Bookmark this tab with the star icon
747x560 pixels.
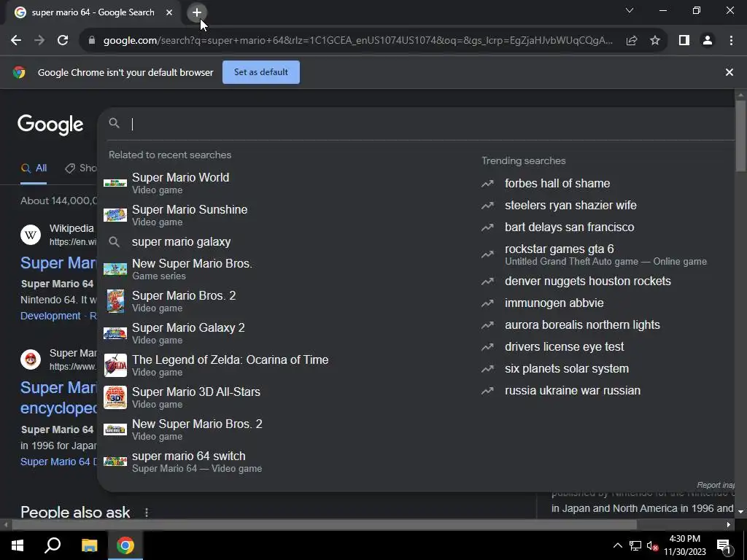[655, 41]
